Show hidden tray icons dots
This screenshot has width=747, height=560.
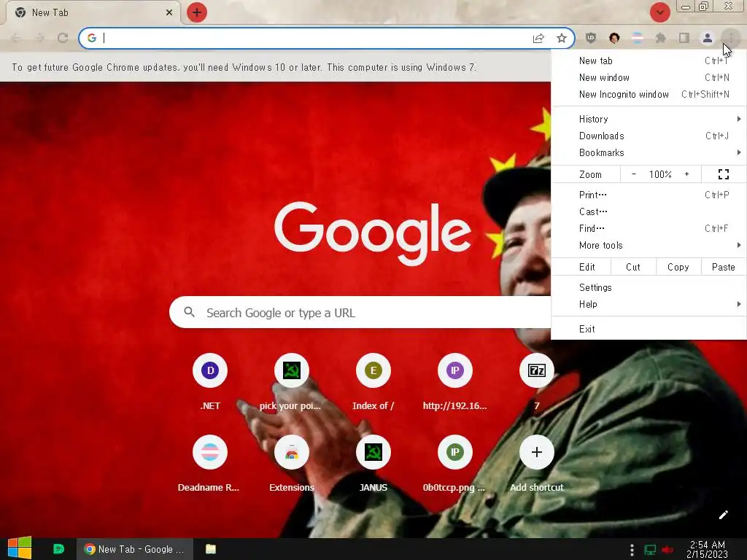(632, 550)
